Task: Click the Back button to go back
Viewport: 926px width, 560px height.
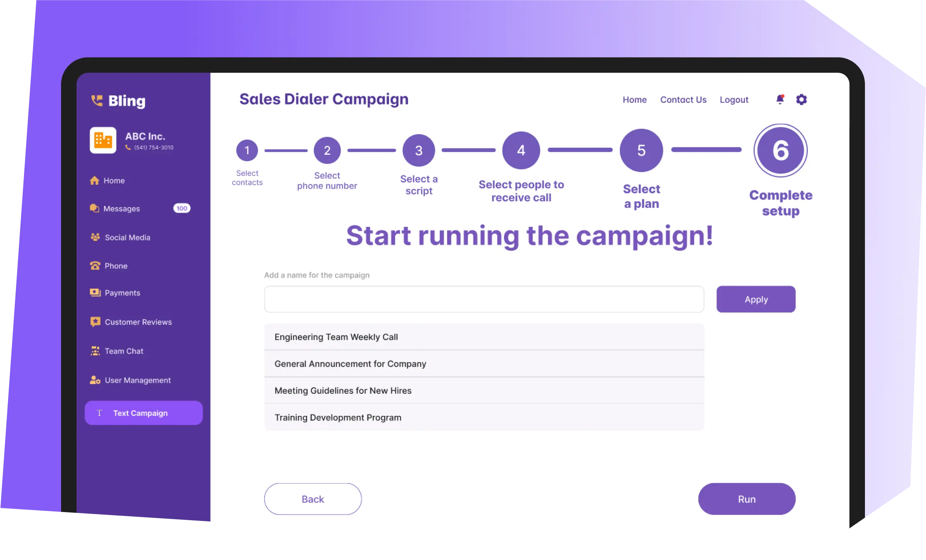Action: click(x=312, y=499)
